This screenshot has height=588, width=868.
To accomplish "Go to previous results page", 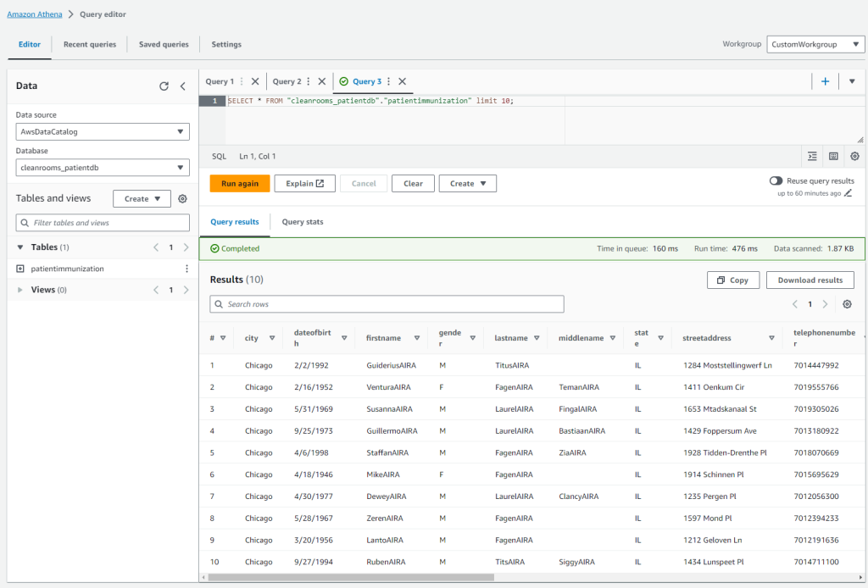I will pyautogui.click(x=795, y=304).
